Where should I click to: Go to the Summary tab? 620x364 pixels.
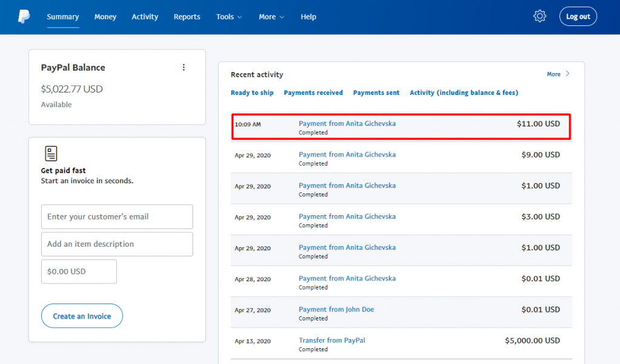pyautogui.click(x=63, y=17)
